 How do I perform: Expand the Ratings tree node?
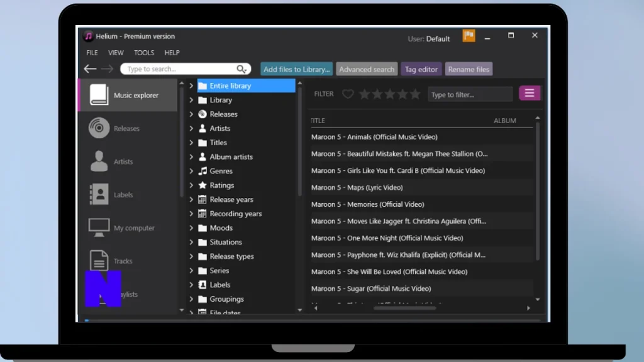coord(191,185)
